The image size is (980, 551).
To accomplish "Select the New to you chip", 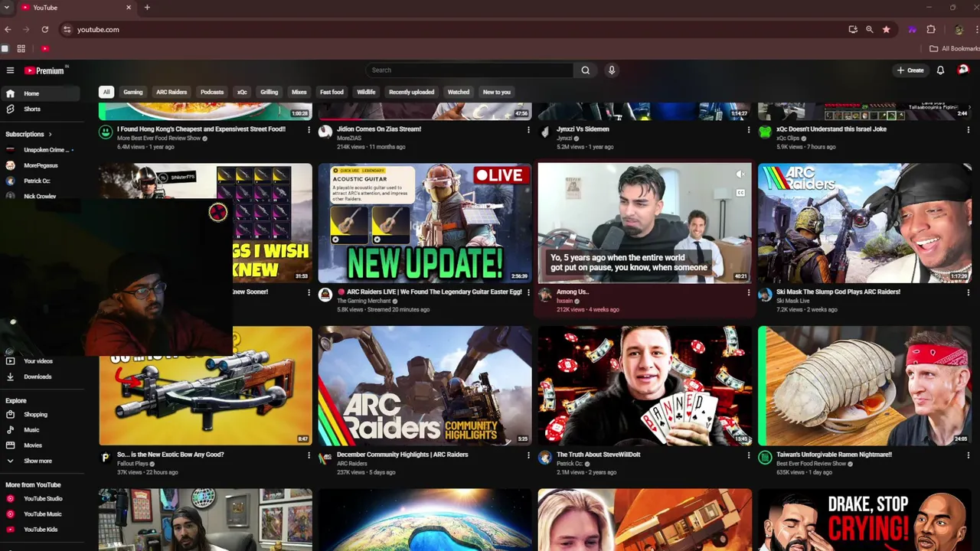I will tap(496, 92).
